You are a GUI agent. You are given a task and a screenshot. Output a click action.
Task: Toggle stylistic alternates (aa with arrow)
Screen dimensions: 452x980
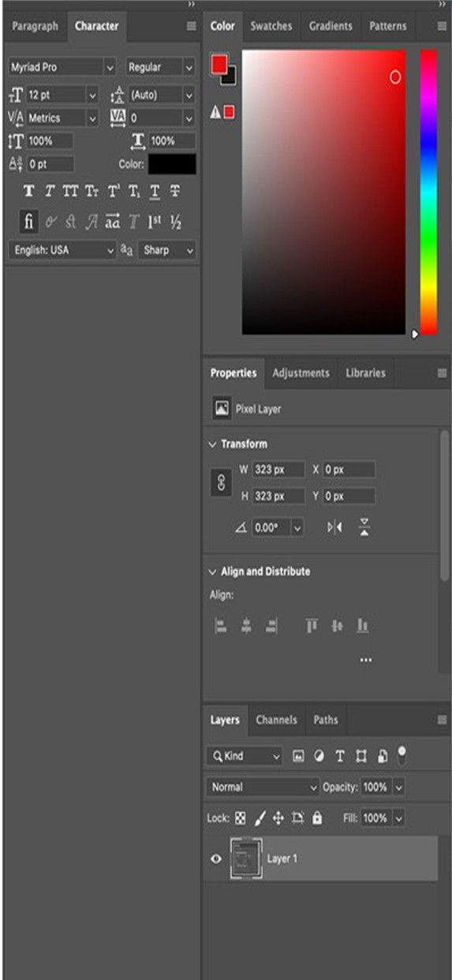(113, 223)
